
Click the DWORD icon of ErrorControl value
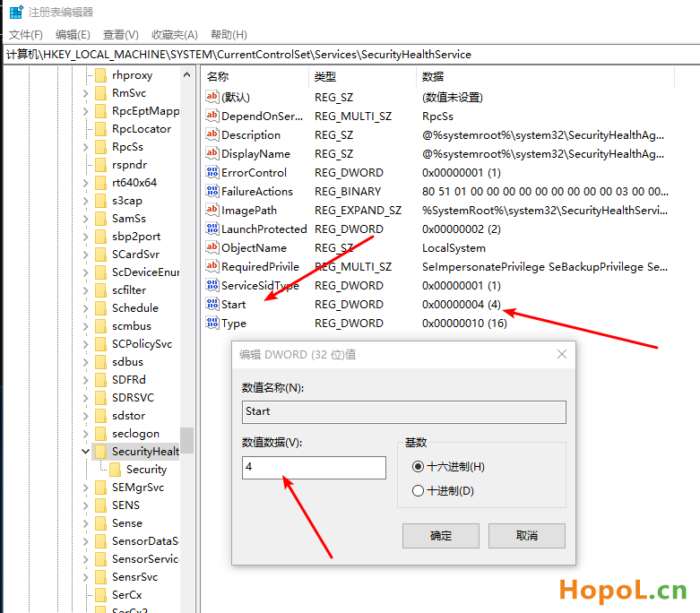(212, 172)
